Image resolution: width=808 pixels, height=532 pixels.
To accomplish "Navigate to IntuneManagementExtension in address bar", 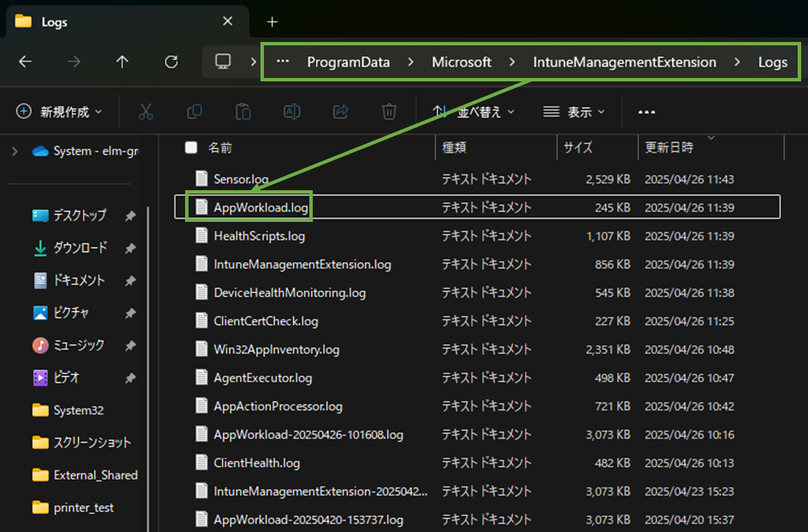I will tap(625, 62).
